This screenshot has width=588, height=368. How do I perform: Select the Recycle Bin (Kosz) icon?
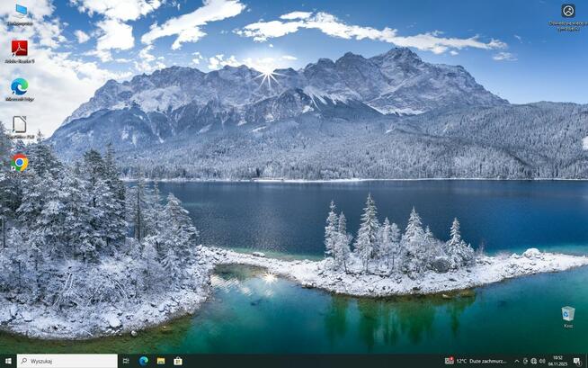567,315
